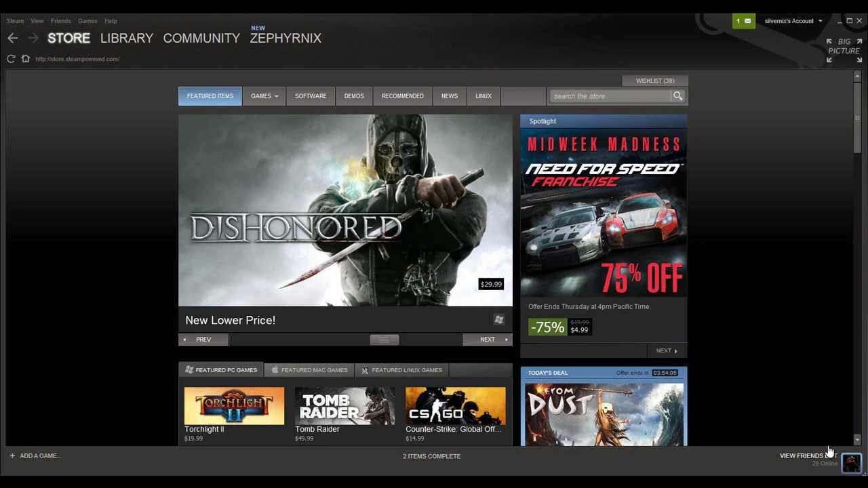This screenshot has width=868, height=488.
Task: Open From Dust Today's Deal image
Action: [x=604, y=413]
